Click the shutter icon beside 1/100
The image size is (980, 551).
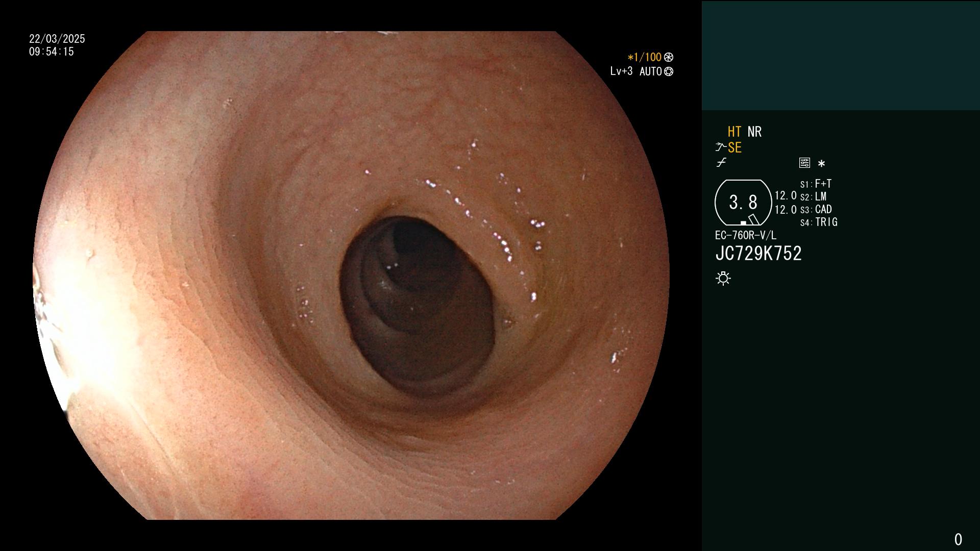point(669,57)
